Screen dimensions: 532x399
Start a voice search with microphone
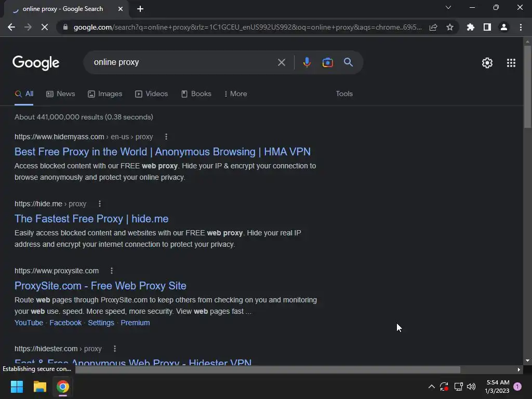tap(307, 62)
